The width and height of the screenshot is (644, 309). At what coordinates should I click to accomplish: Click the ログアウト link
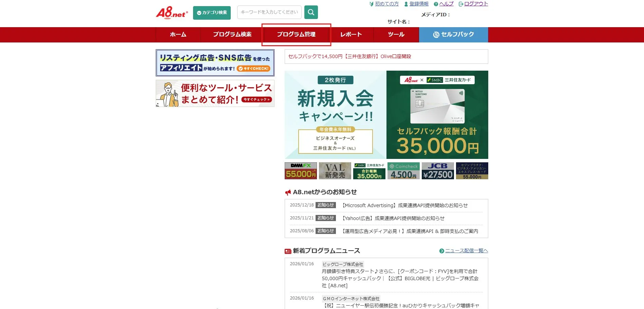tap(476, 4)
